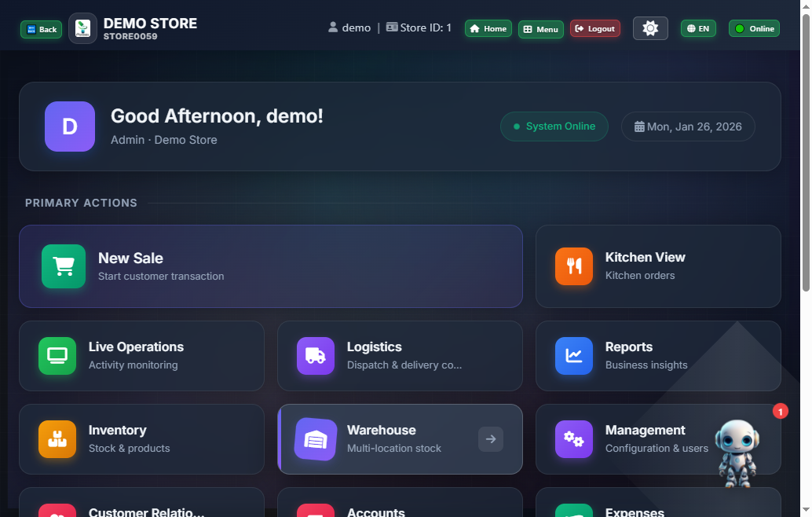The width and height of the screenshot is (812, 517).
Task: Log out using the Logout button
Action: pyautogui.click(x=595, y=28)
